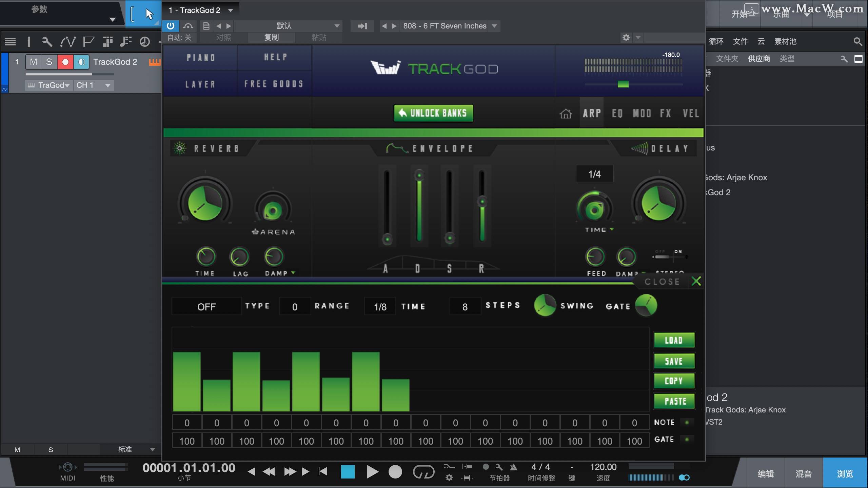Mute the TrackGod 2 track
Viewport: 868px width, 488px height.
[x=33, y=62]
